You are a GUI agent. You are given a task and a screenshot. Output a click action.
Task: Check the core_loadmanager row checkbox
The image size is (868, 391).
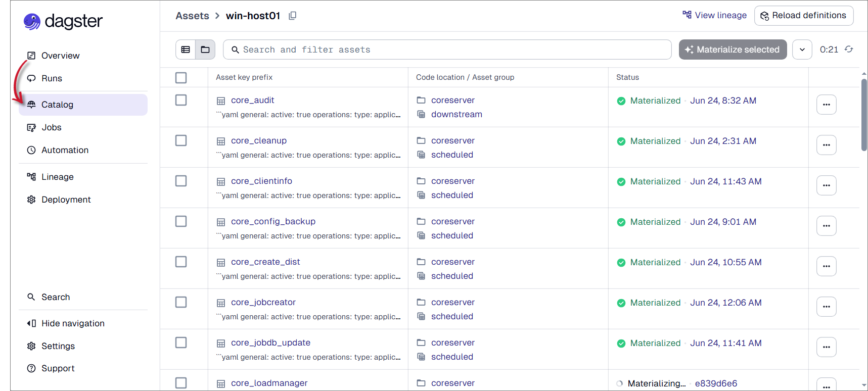[181, 383]
